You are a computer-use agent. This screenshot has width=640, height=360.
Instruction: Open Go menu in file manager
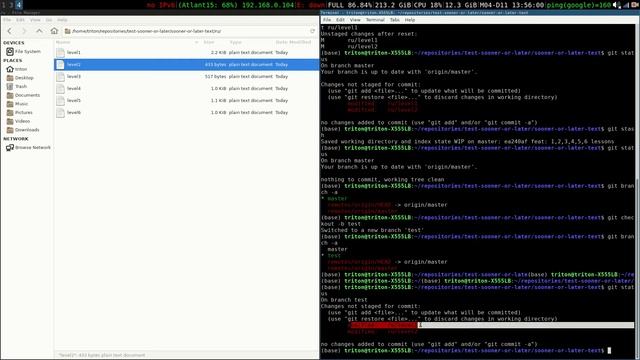(49, 20)
